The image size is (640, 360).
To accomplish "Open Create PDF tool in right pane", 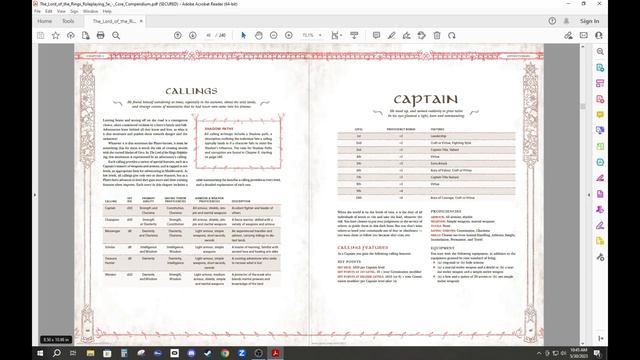I will point(600,99).
